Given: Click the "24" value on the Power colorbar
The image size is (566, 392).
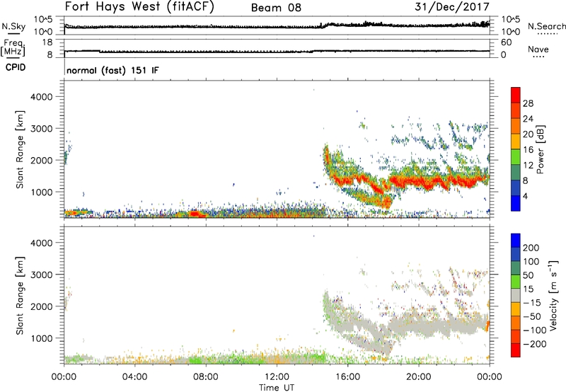Looking at the screenshot, I should (528, 119).
